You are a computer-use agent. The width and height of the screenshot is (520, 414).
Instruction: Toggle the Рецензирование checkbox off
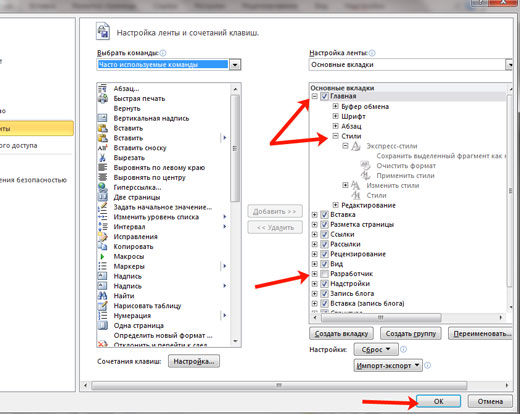click(324, 254)
